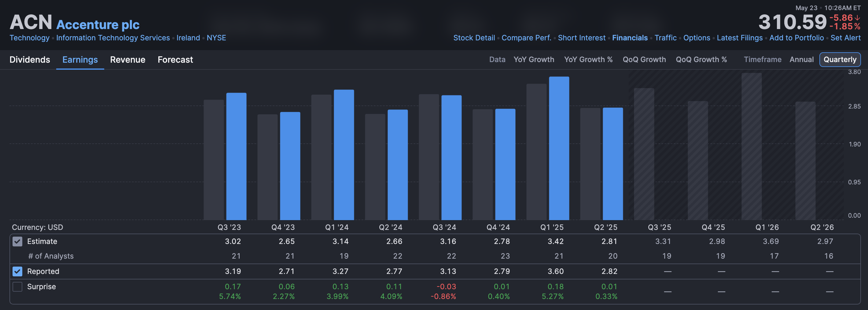Viewport: 868px width, 310px height.
Task: Click the Q1 '26 forecast hatched bar
Action: 752,146
